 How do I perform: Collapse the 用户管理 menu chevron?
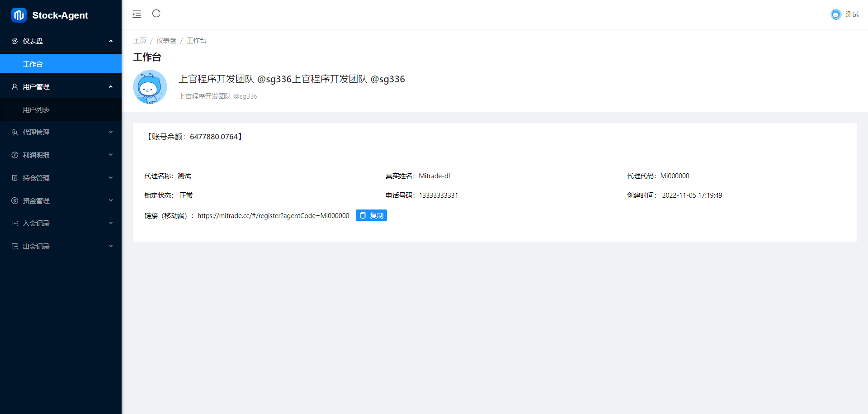pos(111,86)
